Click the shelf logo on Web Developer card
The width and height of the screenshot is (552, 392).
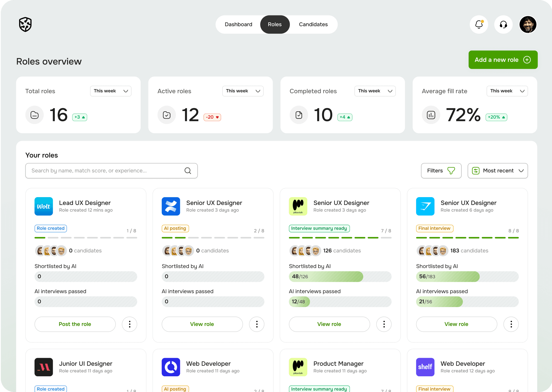tap(425, 367)
